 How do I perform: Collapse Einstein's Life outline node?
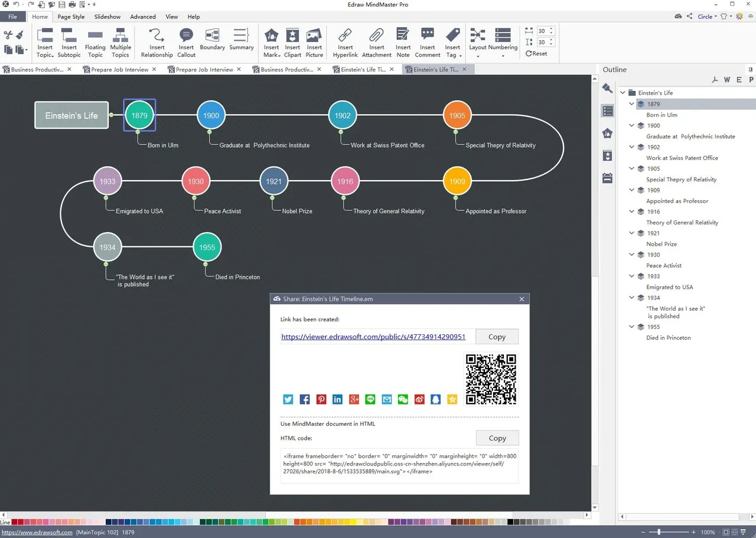623,93
